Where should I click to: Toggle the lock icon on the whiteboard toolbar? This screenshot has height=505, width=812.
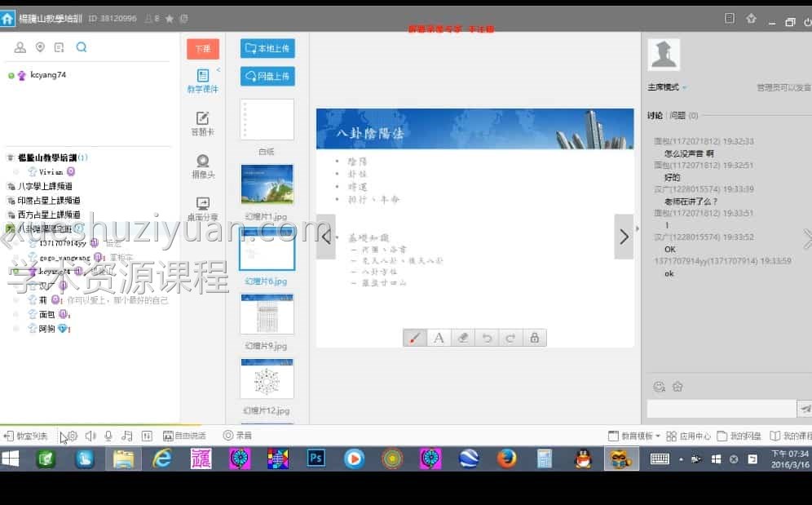(x=535, y=336)
